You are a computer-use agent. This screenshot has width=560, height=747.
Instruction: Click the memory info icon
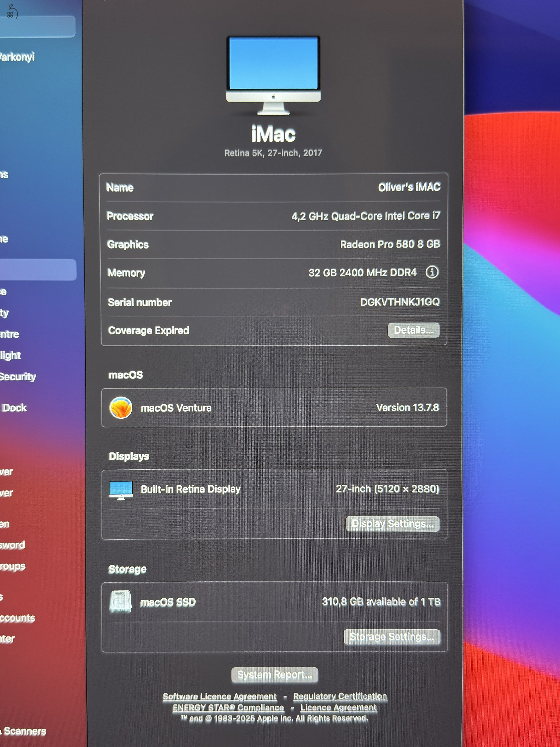point(432,272)
